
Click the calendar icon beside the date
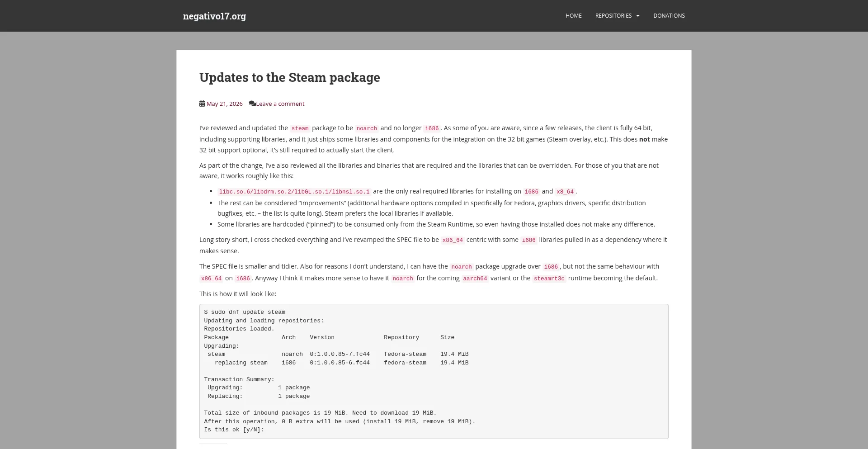[202, 104]
